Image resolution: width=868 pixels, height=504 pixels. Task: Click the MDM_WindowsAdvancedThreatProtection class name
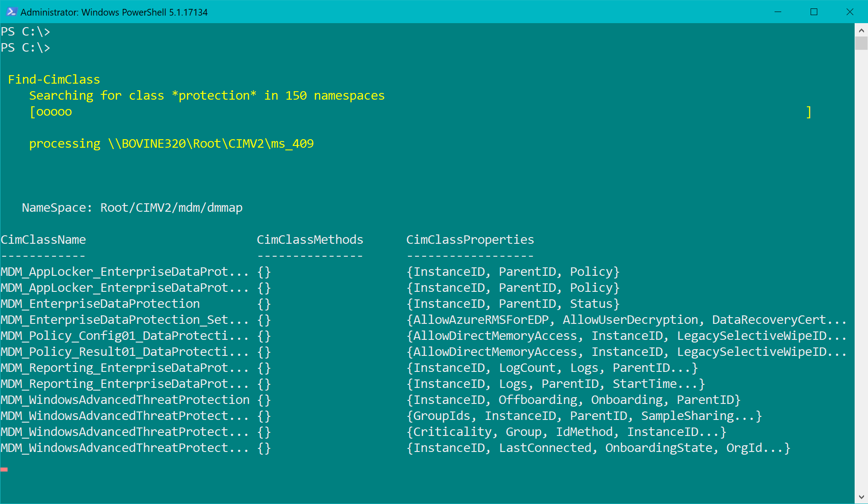pyautogui.click(x=125, y=400)
